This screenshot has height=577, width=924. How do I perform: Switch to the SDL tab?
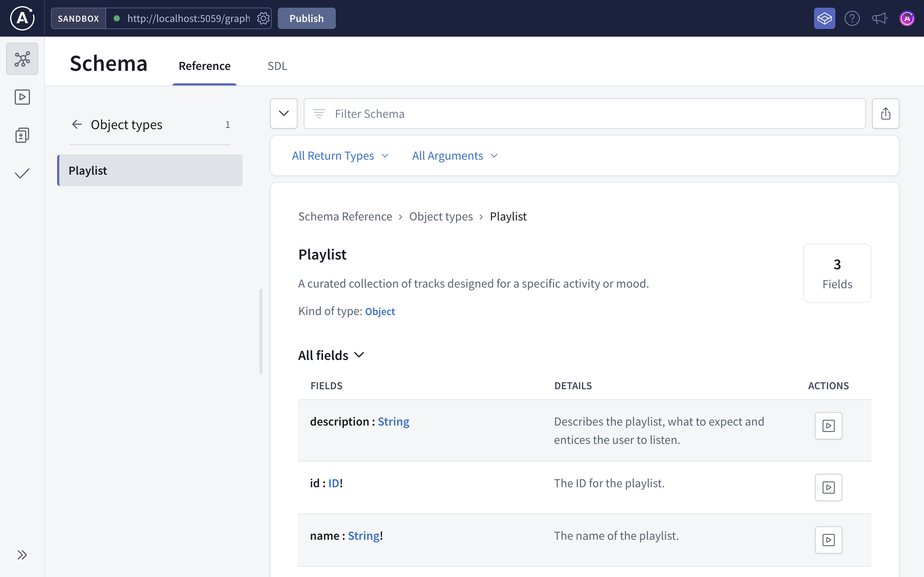tap(277, 66)
